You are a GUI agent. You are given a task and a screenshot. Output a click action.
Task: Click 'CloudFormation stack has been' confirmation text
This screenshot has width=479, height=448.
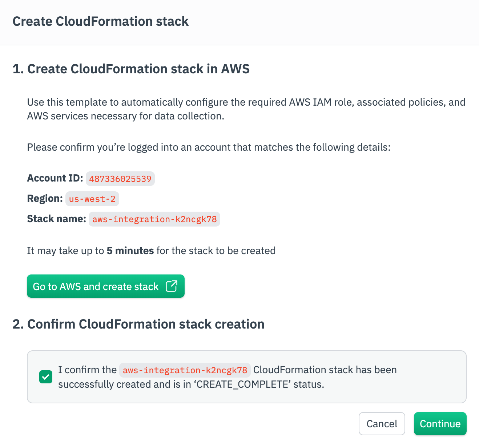coord(325,370)
